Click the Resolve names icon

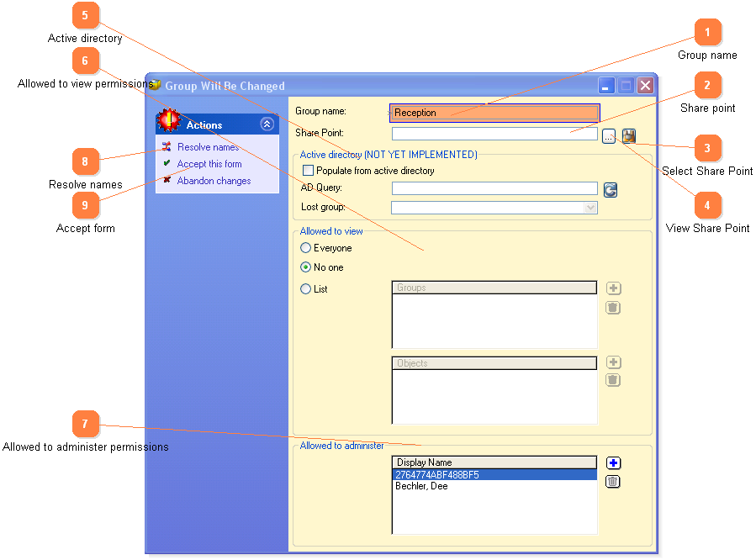coord(167,146)
